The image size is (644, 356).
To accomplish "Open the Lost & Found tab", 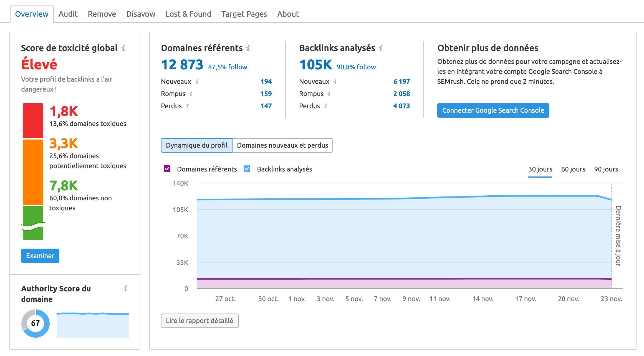I will tap(188, 14).
